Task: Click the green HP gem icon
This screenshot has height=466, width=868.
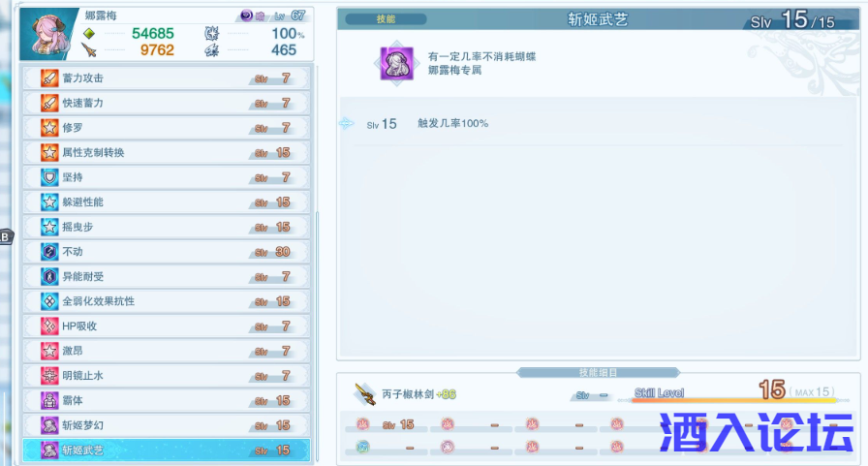Action: pyautogui.click(x=88, y=34)
